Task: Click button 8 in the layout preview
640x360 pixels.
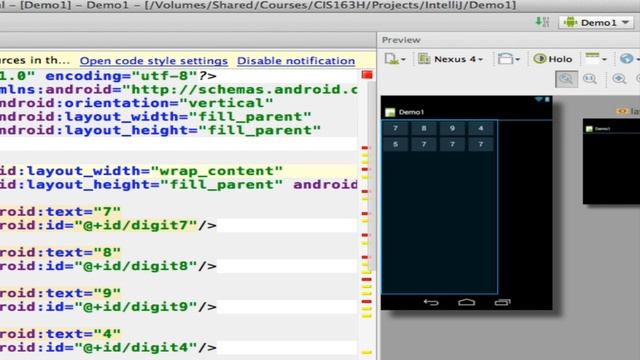Action: (424, 129)
